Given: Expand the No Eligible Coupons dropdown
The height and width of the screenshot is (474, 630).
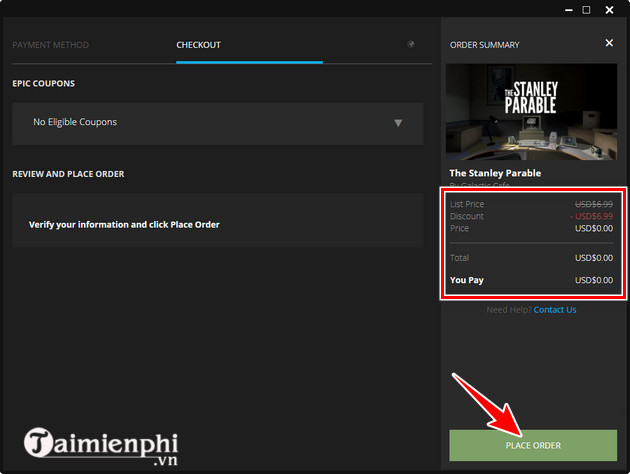Looking at the screenshot, I should pos(218,124).
